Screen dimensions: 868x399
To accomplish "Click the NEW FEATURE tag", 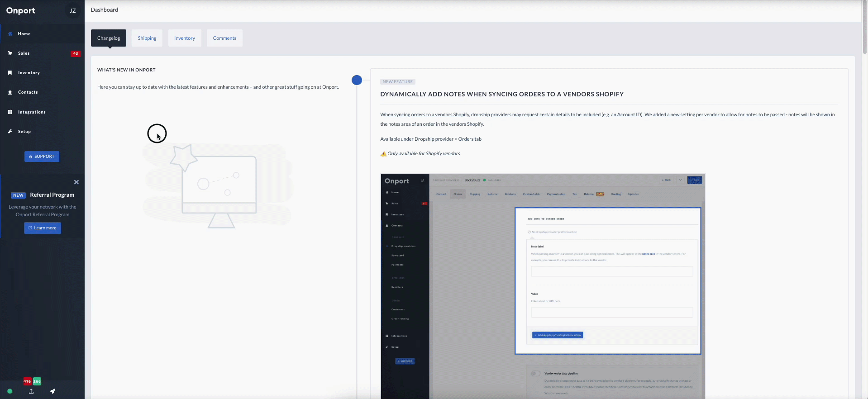I will click(x=398, y=82).
